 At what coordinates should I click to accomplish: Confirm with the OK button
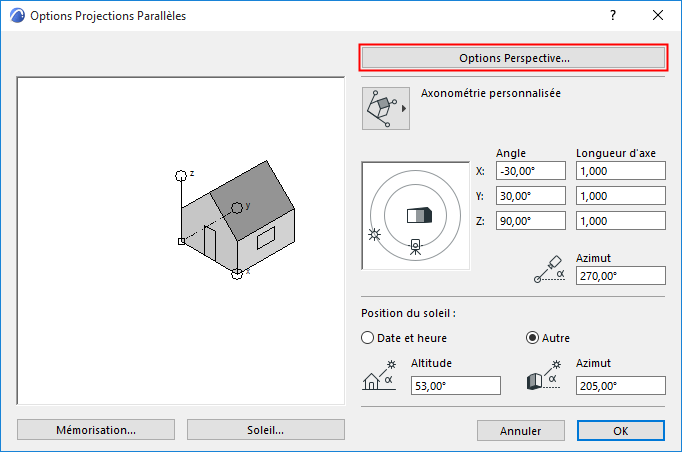620,431
